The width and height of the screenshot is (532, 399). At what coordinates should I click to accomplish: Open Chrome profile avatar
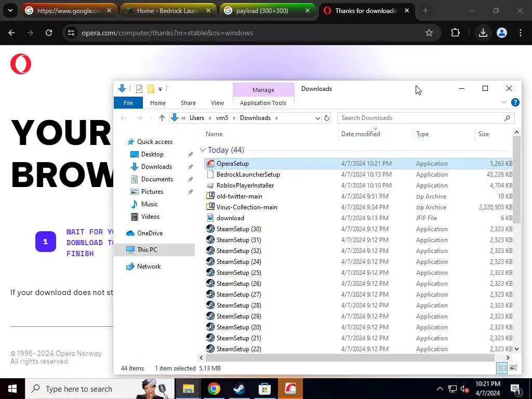501,33
